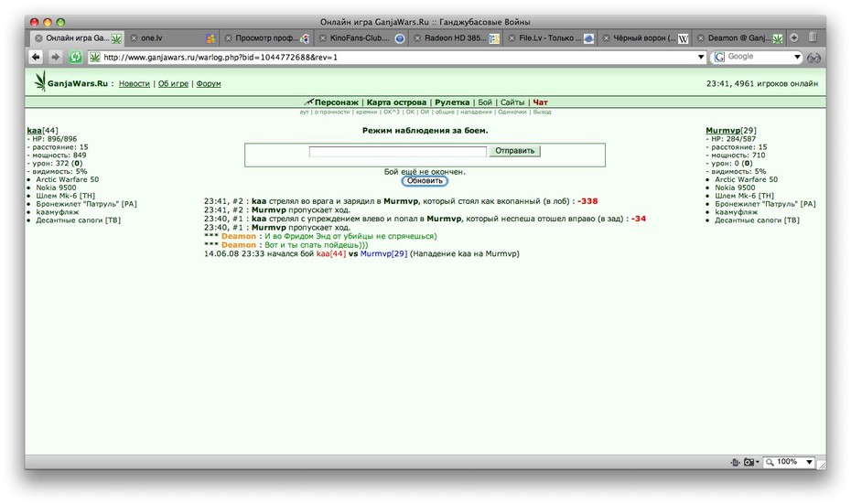Click the red kaa[44] link in battle log
The image size is (851, 504).
coord(331,253)
